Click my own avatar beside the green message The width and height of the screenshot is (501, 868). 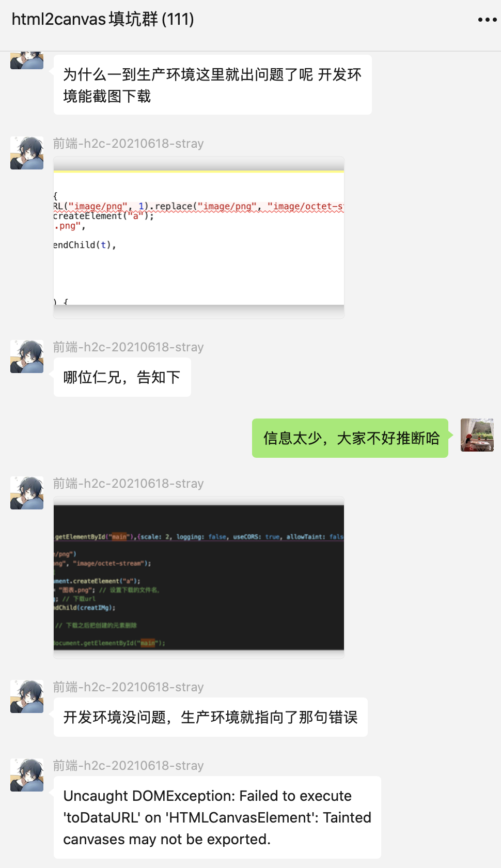[x=477, y=435]
